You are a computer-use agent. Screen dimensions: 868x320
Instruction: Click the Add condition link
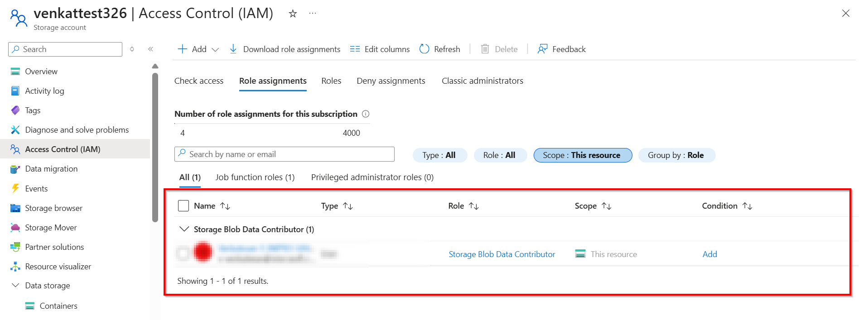click(709, 254)
